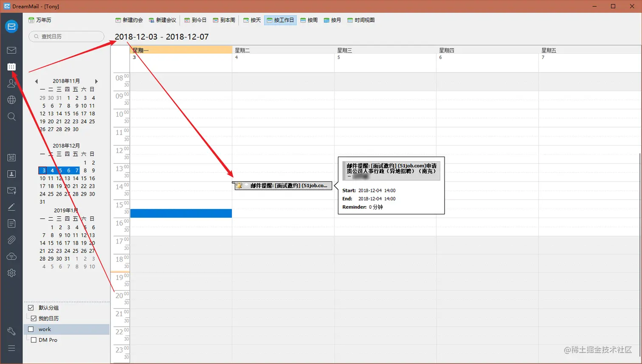Select 星期五 column header

click(590, 50)
